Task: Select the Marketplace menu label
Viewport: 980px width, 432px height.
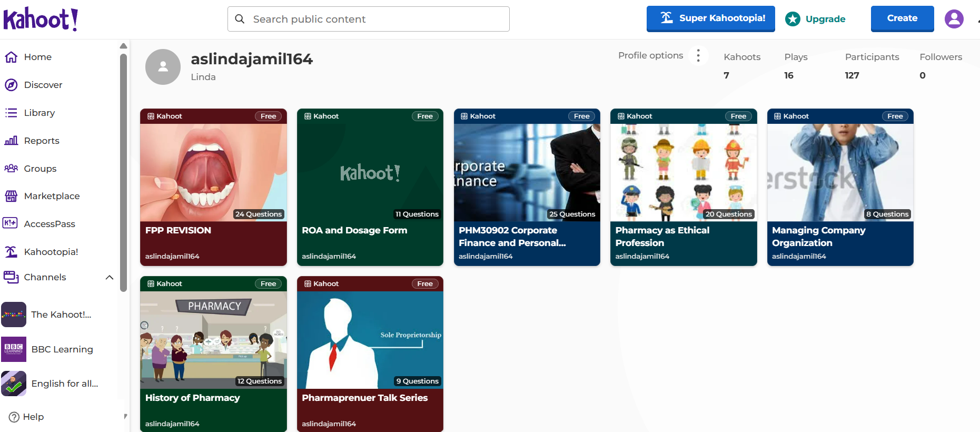Action: tap(52, 196)
